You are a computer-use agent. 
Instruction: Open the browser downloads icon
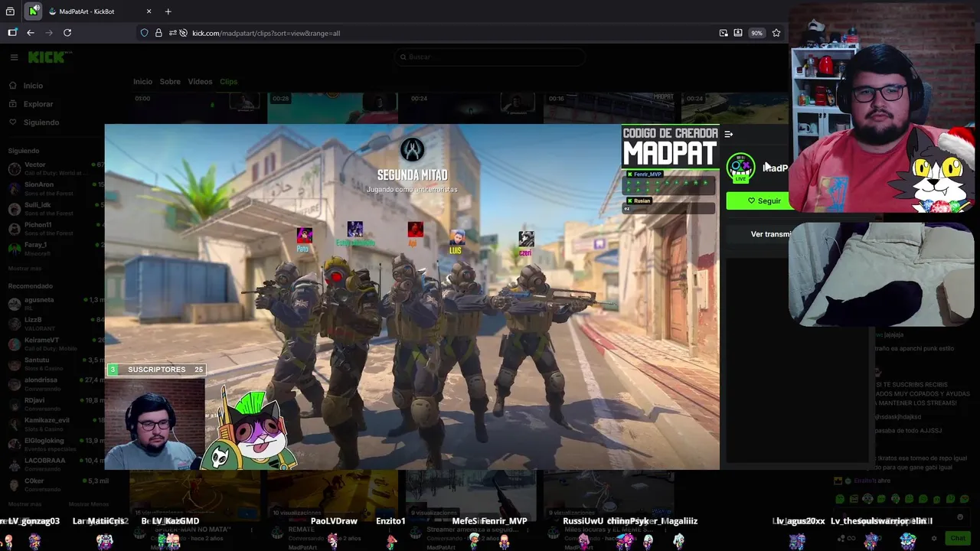(738, 33)
